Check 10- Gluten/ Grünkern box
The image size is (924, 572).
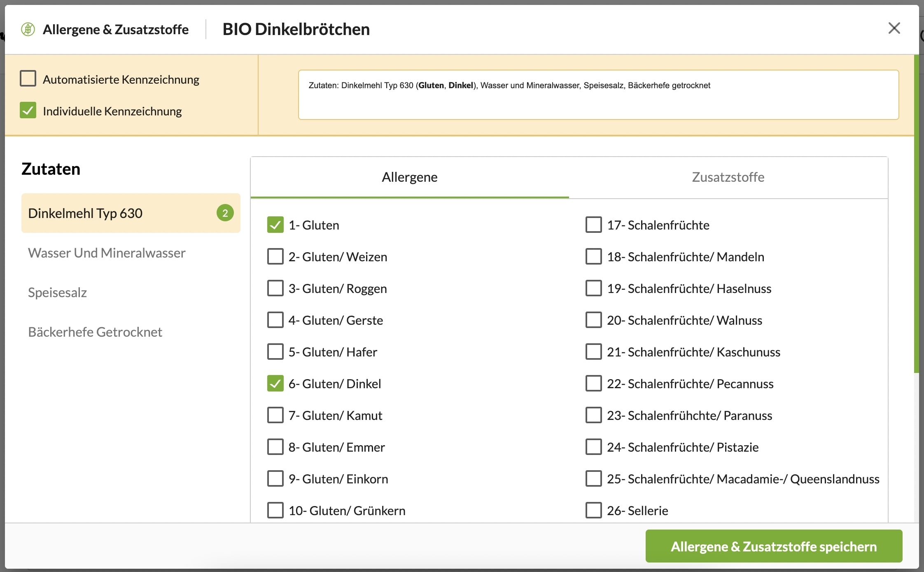coord(275,510)
